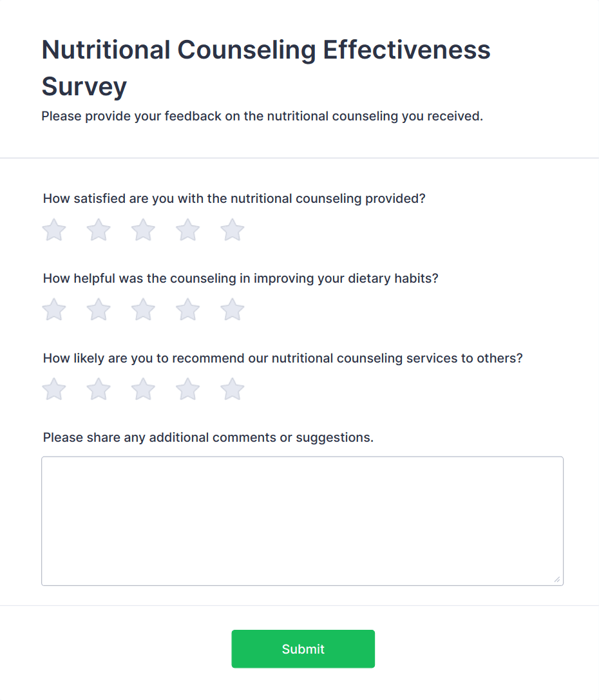599x700 pixels.
Task: Rate recommendation likelihood four stars
Action: (x=187, y=390)
